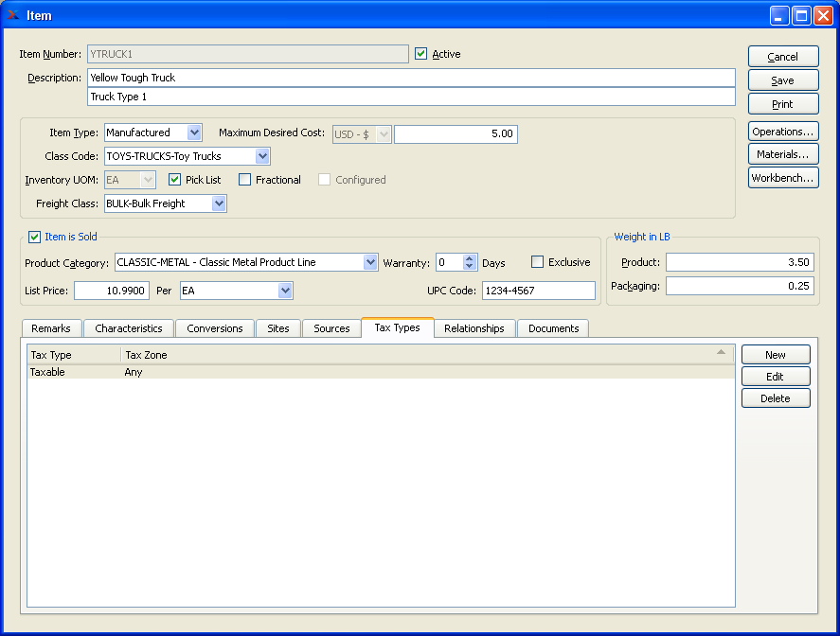The width and height of the screenshot is (840, 636).
Task: Click the Truck Type 1 description field
Action: (x=411, y=97)
